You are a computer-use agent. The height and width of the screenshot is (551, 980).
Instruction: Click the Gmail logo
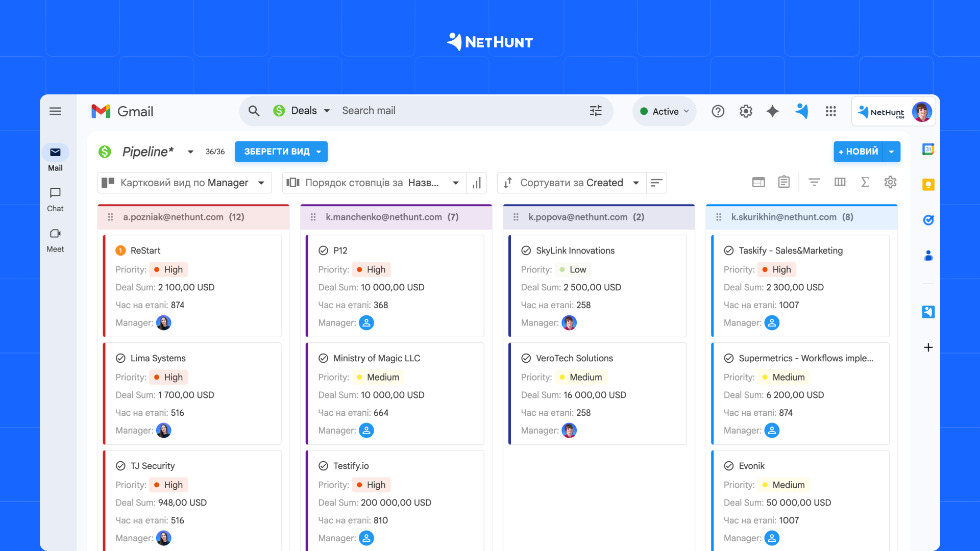[122, 111]
